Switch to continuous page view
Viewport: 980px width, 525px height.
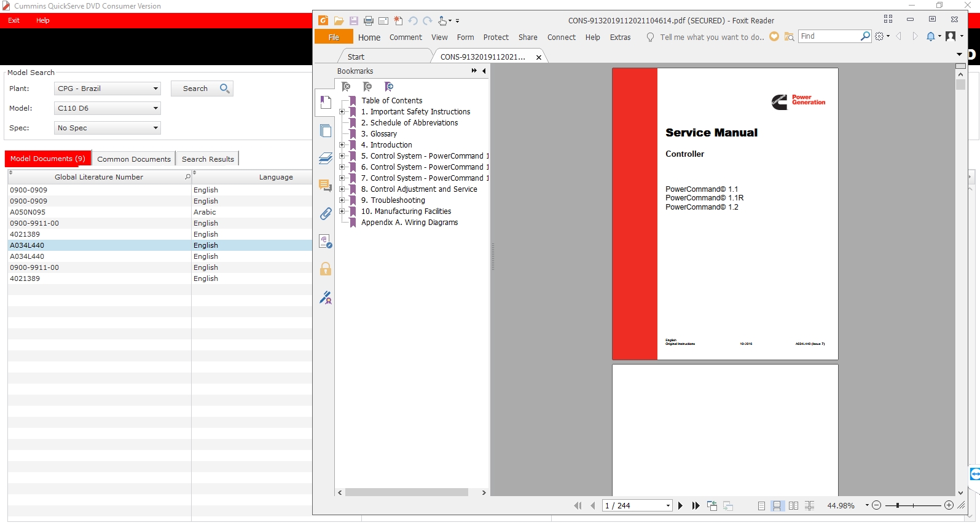(777, 506)
